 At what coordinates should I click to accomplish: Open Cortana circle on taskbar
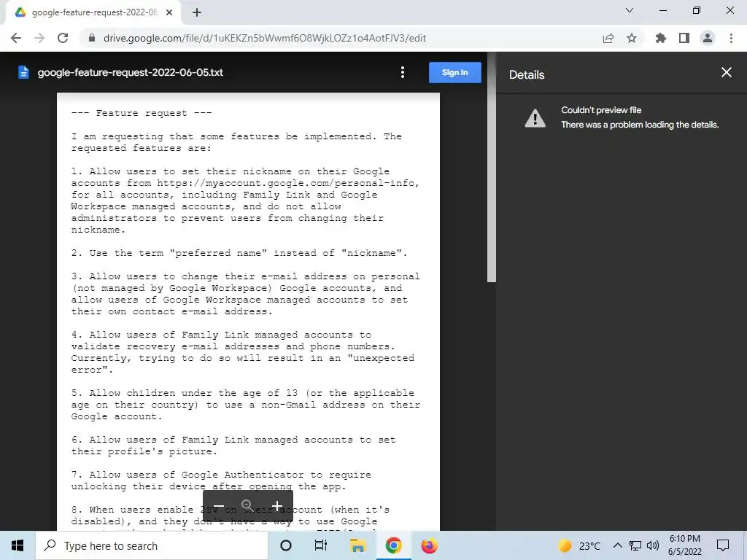point(286,545)
